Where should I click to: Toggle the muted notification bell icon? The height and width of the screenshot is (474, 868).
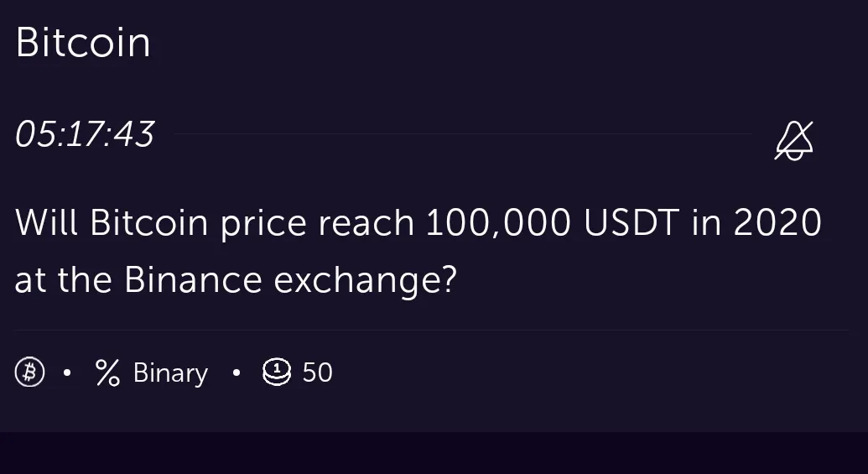pyautogui.click(x=794, y=141)
